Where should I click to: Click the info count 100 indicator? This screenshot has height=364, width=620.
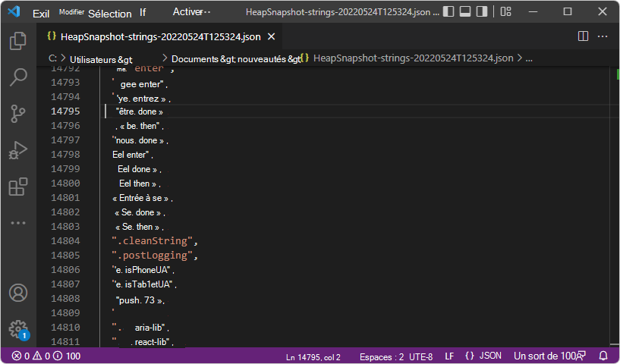click(x=67, y=356)
